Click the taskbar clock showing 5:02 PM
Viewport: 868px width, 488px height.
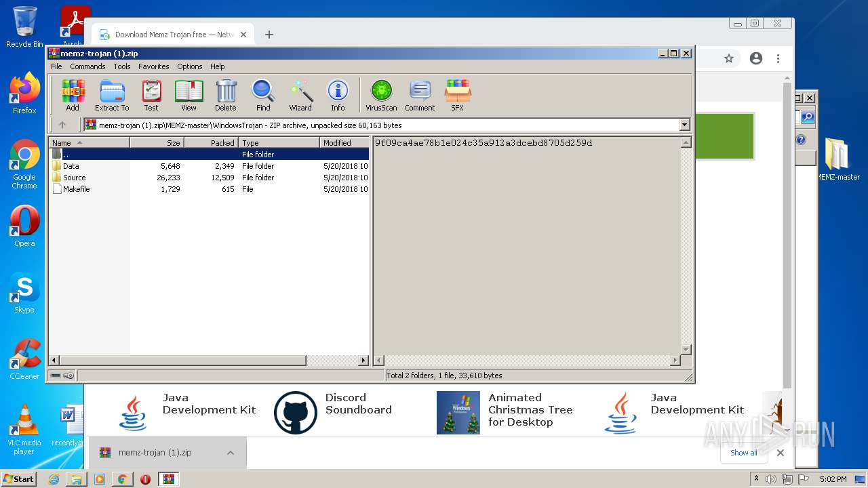[833, 479]
